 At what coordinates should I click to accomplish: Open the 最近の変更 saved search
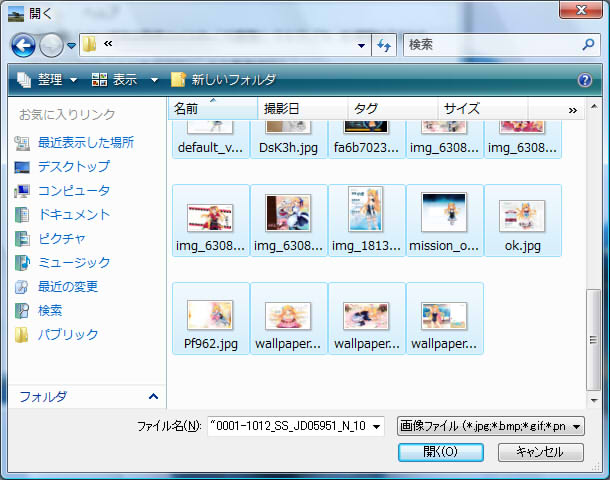click(68, 287)
